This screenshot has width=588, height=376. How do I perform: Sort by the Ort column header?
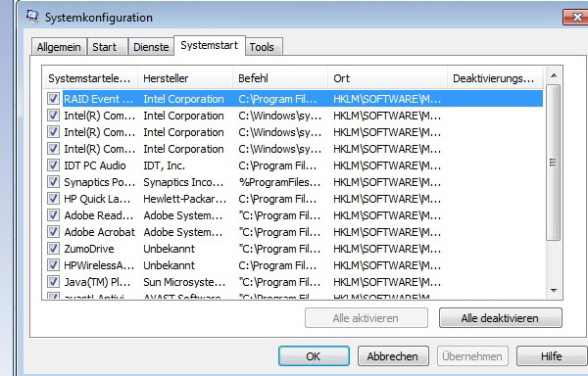click(387, 78)
